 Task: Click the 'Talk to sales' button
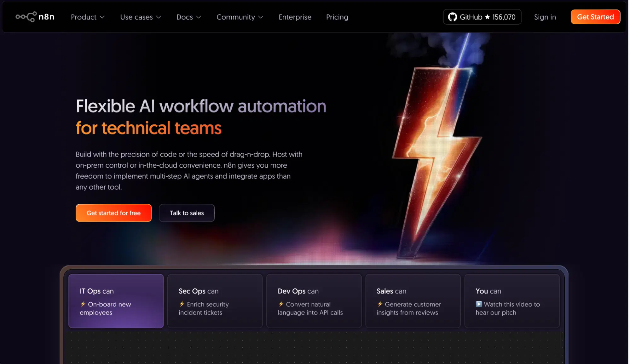[x=187, y=213]
